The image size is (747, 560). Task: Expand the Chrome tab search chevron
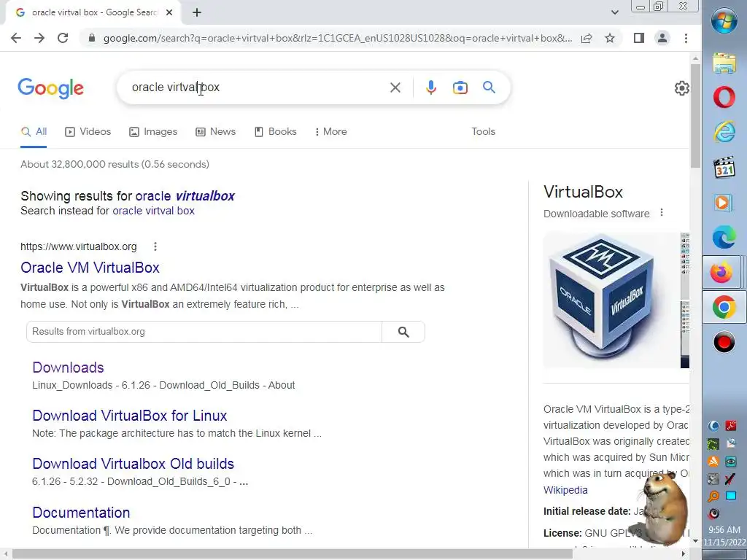pos(614,12)
